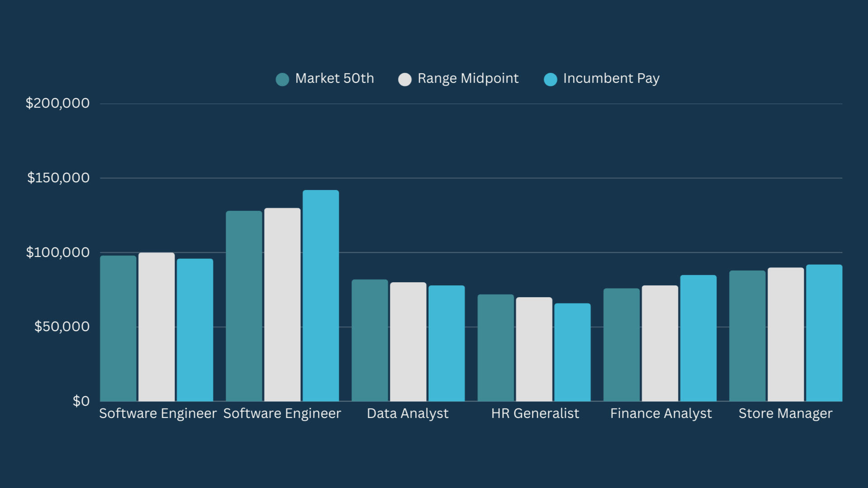Click the $100,000 y-axis label
Image resolution: width=868 pixels, height=488 pixels.
coord(58,252)
